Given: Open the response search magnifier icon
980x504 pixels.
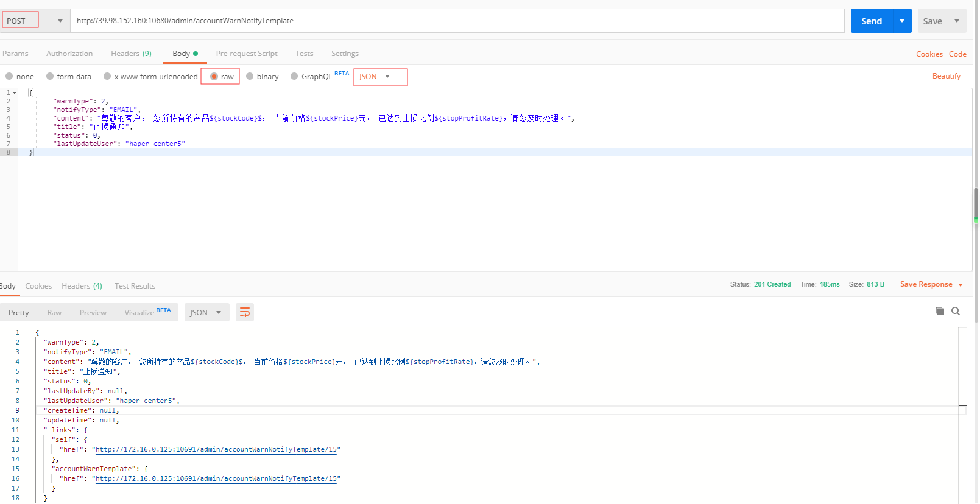Looking at the screenshot, I should [x=956, y=311].
